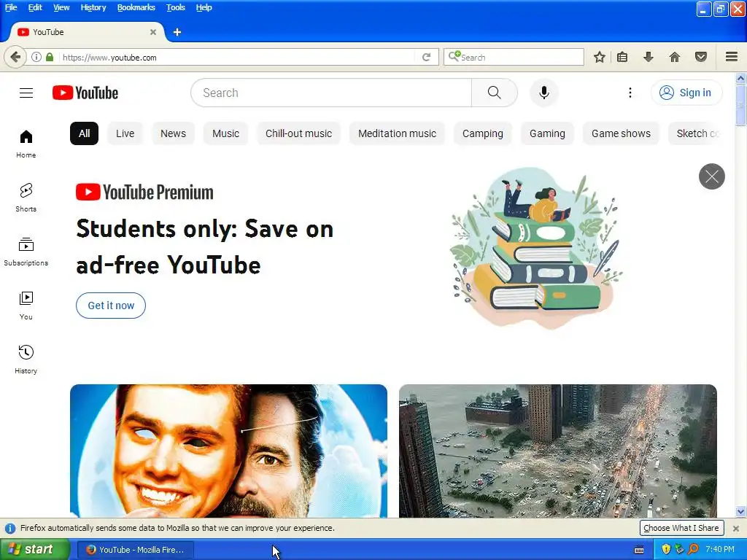Bookmark this page with star icon
This screenshot has height=560, width=747.
click(600, 57)
